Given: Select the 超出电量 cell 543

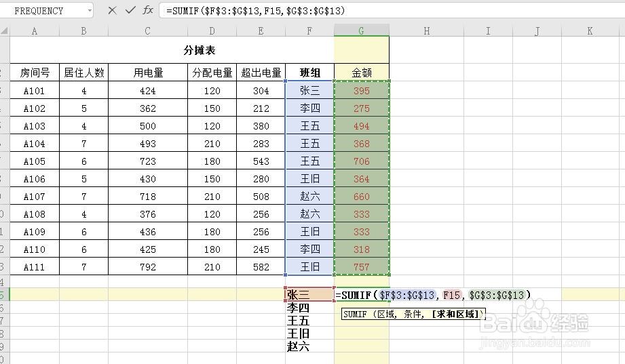Looking at the screenshot, I should click(x=261, y=161).
